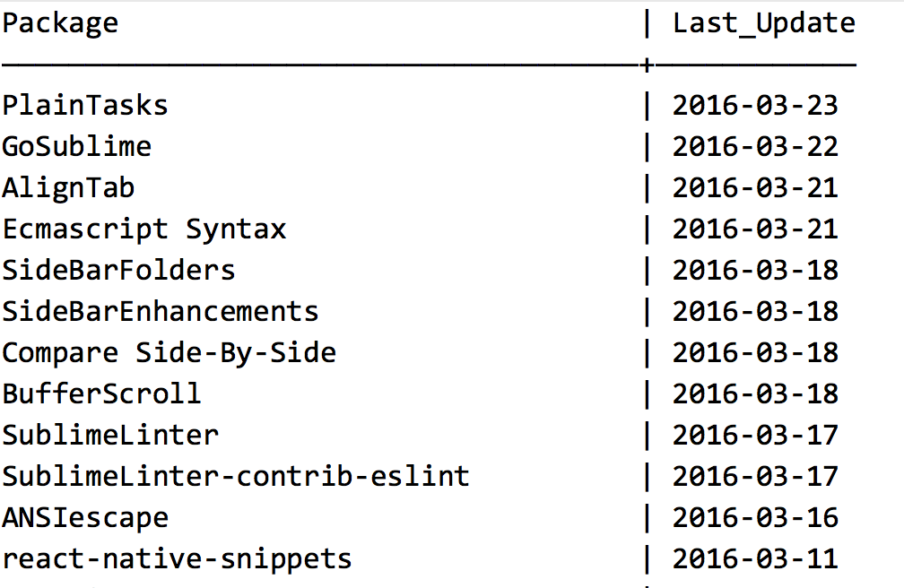Select the AlignTab package entry
Screen dimensions: 904x588
click(x=68, y=188)
